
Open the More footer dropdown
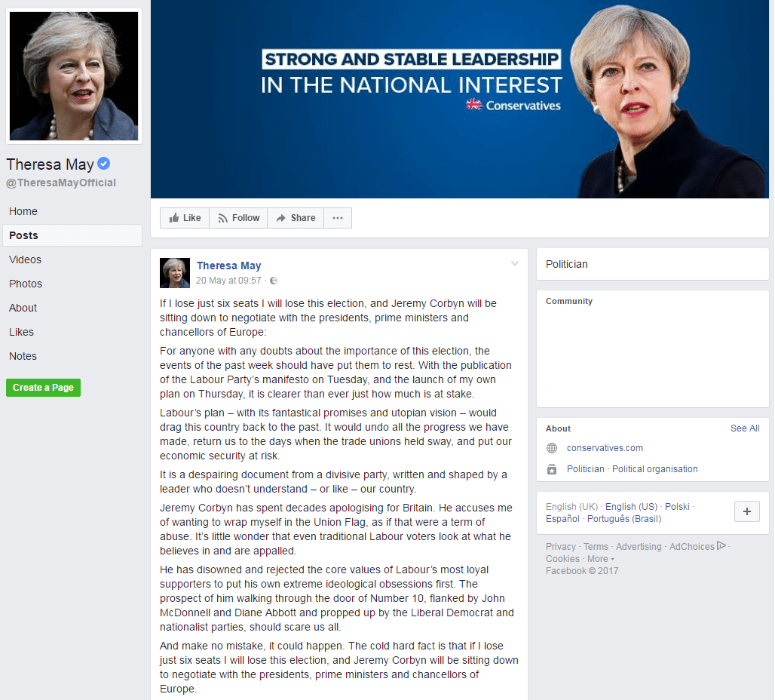[x=601, y=558]
